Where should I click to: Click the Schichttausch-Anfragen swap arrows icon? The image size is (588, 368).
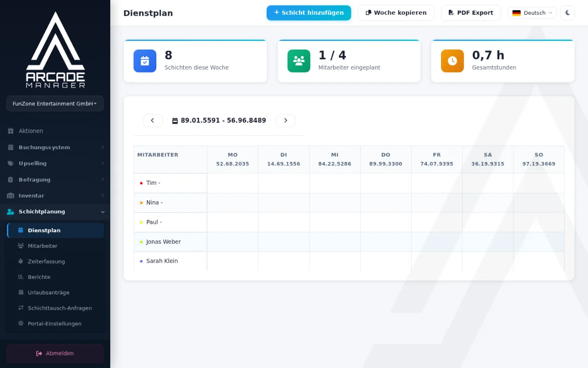pos(21,308)
